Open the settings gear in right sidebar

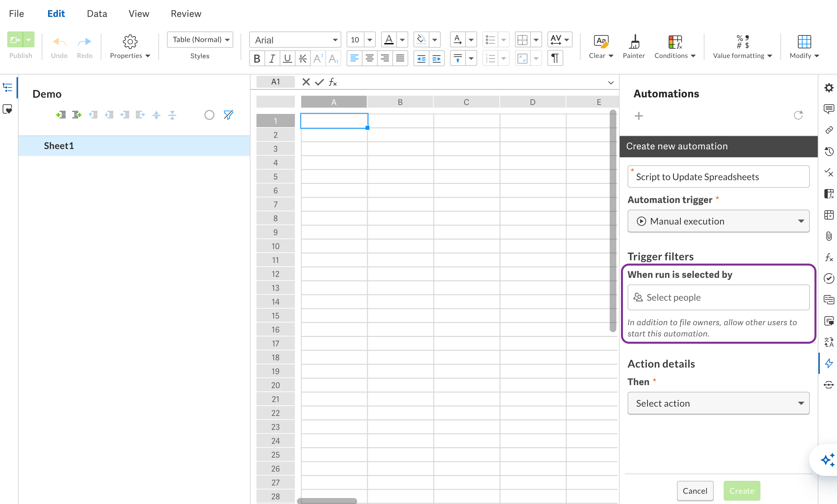[829, 88]
